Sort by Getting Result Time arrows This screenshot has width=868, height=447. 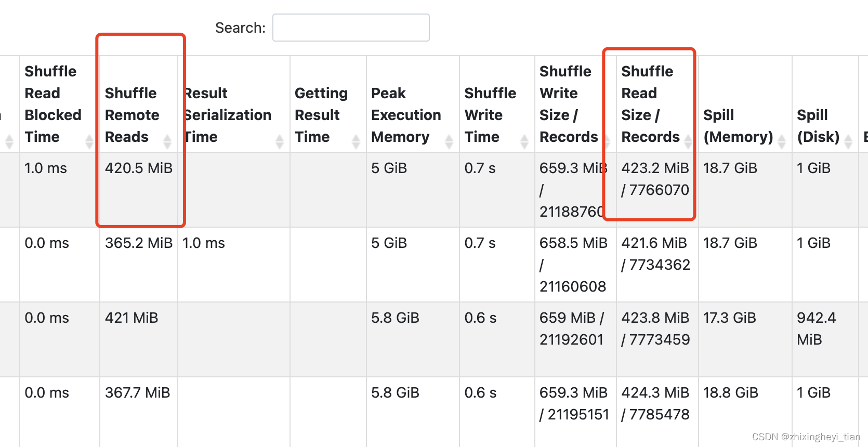(356, 141)
